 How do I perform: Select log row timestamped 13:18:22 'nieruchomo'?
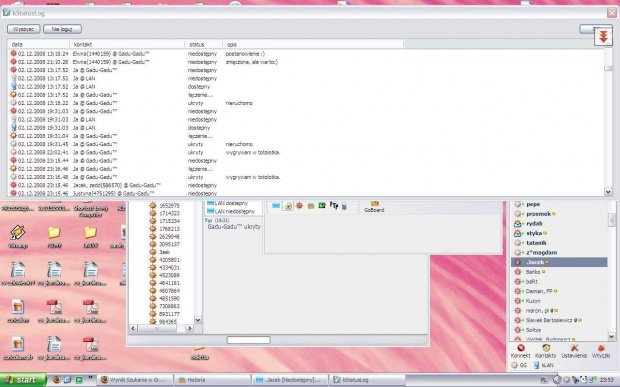(x=306, y=103)
